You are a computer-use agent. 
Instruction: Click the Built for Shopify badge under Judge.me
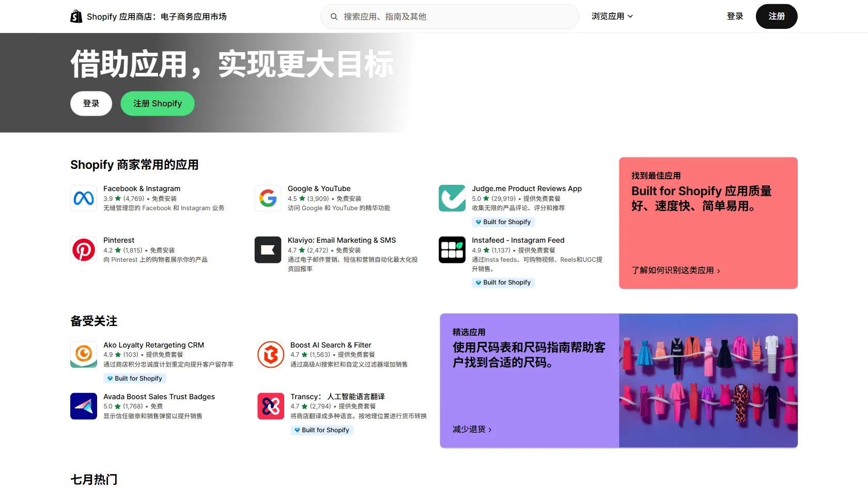(503, 222)
